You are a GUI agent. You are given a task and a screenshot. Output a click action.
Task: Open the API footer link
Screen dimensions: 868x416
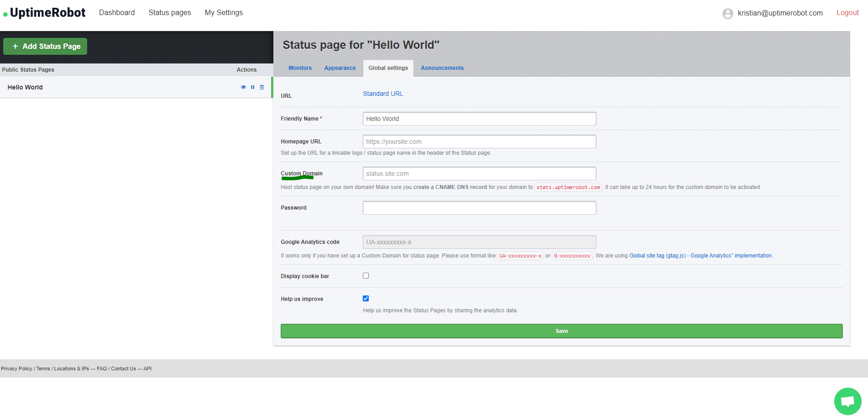[x=147, y=369]
